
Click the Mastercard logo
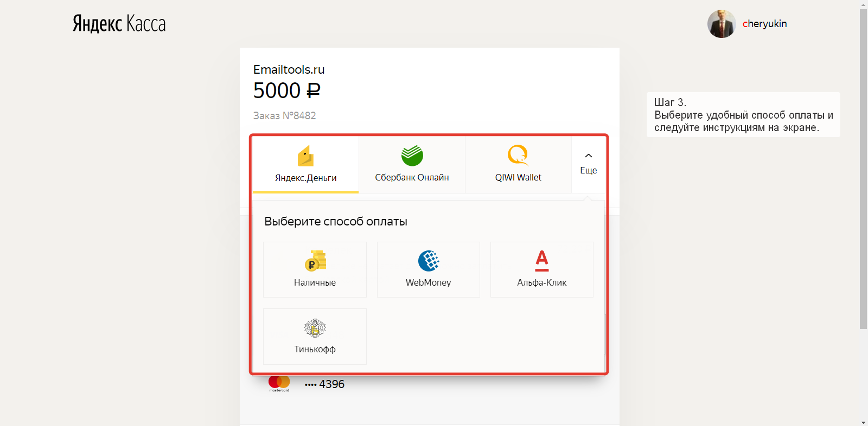[x=279, y=383]
